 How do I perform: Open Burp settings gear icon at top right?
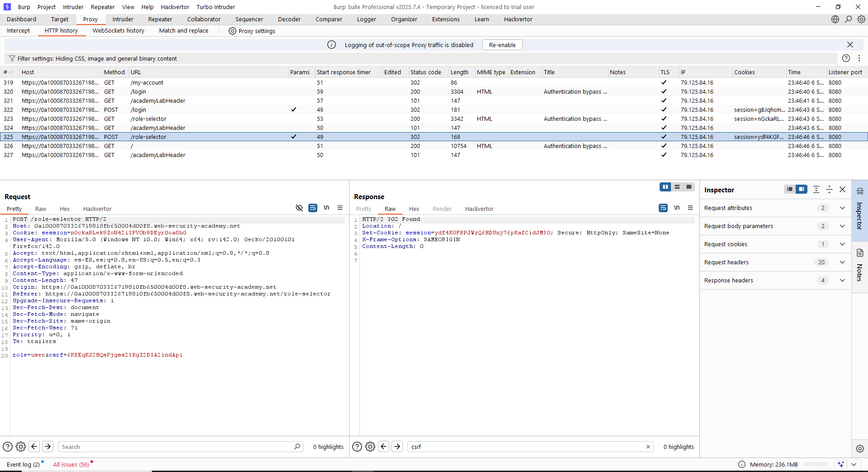pos(861,19)
